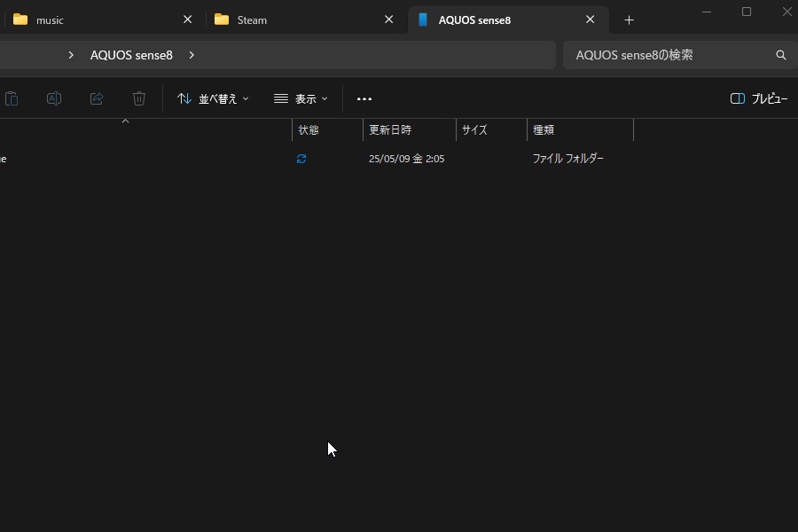The image size is (798, 532).
Task: Click the folder icon on Steam tab
Action: click(222, 20)
